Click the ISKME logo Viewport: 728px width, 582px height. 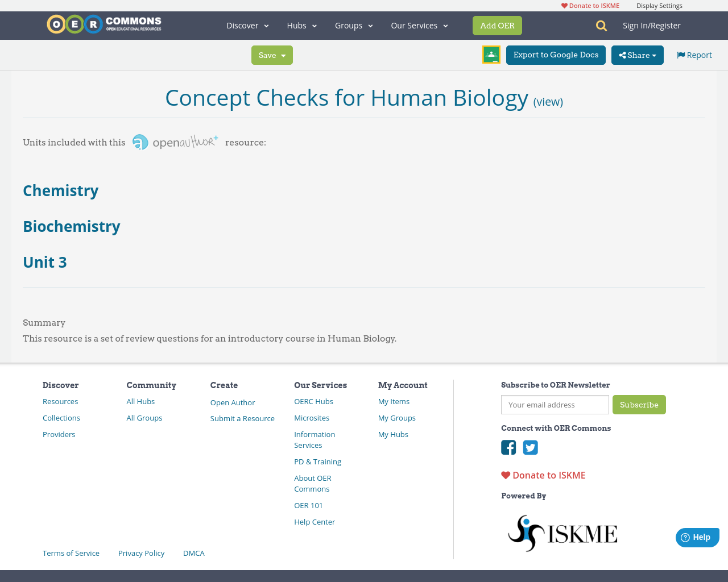(562, 533)
